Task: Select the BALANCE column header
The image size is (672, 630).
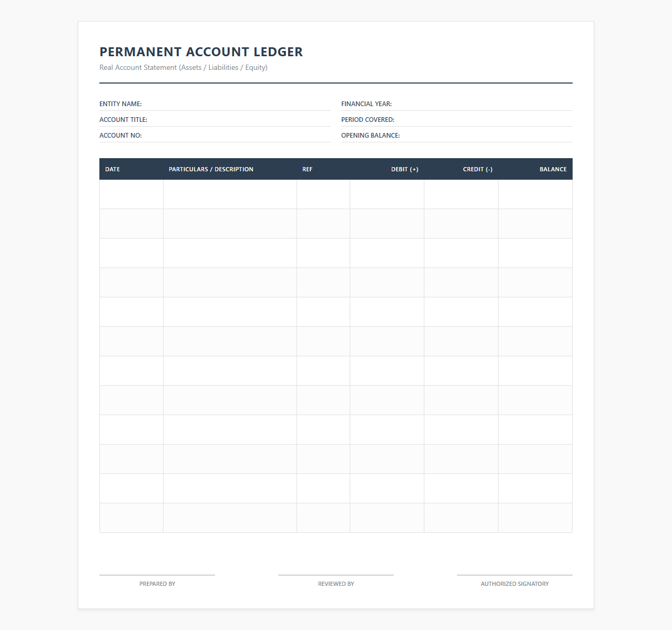Action: click(x=535, y=169)
